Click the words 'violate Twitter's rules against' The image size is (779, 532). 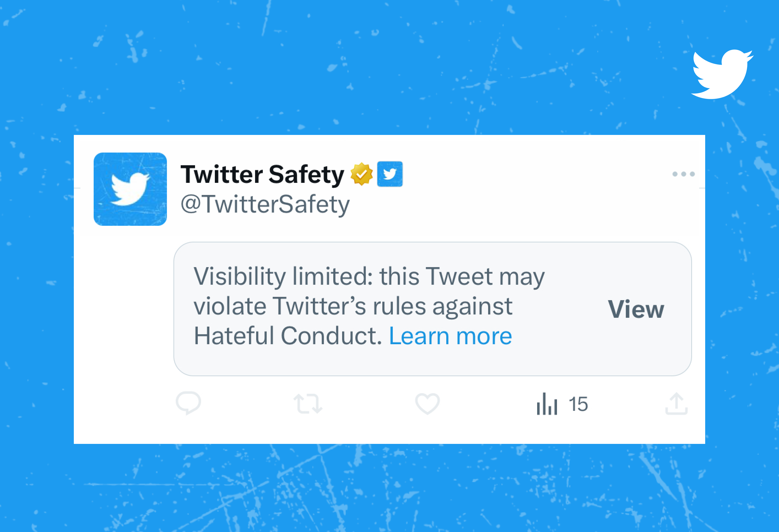click(x=353, y=306)
